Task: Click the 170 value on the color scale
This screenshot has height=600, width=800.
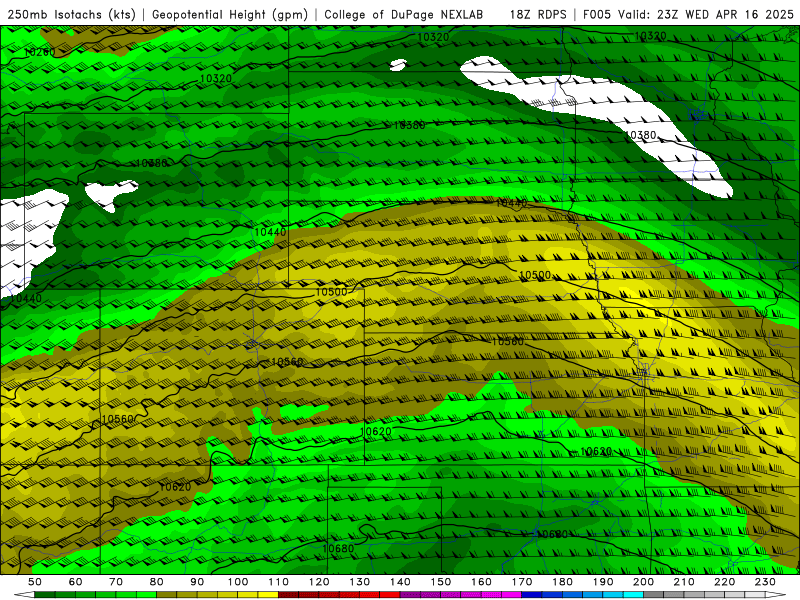Action: 522,582
